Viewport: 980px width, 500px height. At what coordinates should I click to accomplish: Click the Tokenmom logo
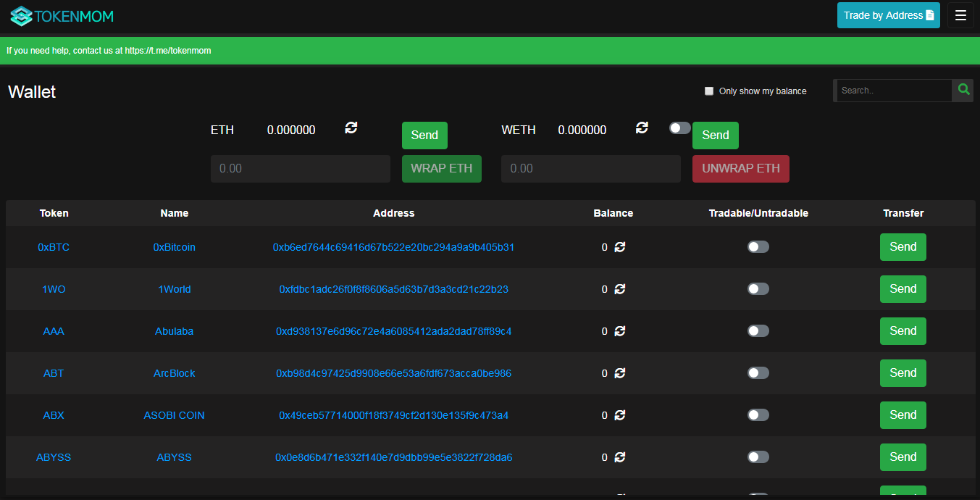(62, 15)
